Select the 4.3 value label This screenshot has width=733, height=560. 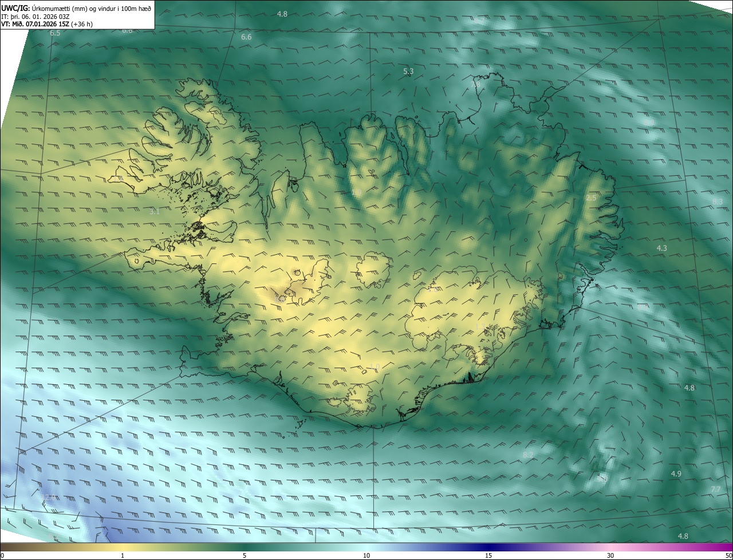[661, 249]
